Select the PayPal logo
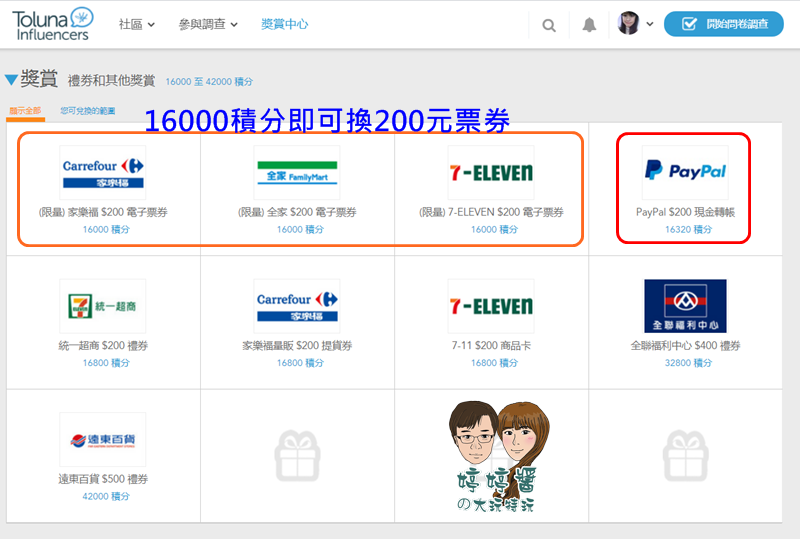Viewport: 800px width, 539px height. [685, 173]
